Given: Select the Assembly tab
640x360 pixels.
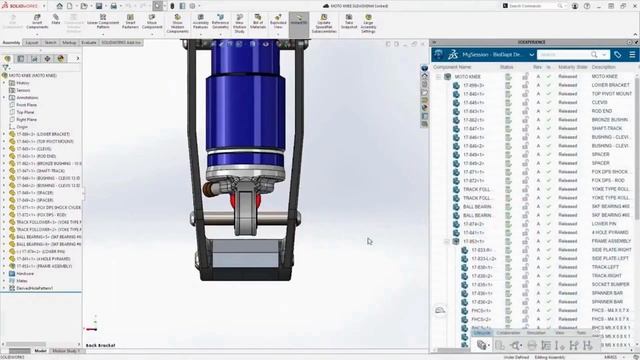Looking at the screenshot, I should pos(11,42).
